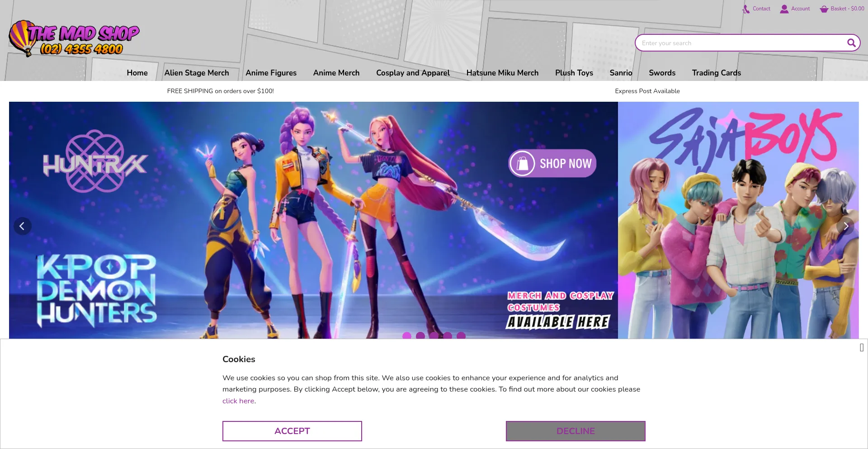Open Basket - $0.00 link

pyautogui.click(x=847, y=9)
